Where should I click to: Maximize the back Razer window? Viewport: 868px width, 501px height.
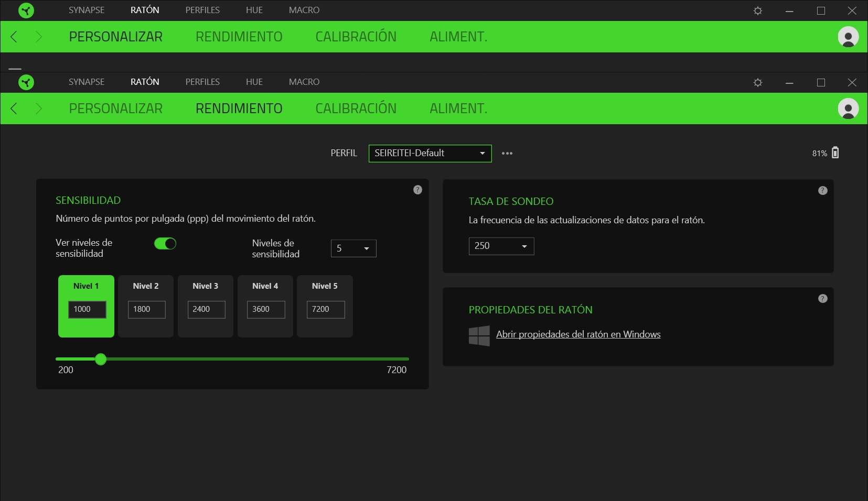click(821, 10)
